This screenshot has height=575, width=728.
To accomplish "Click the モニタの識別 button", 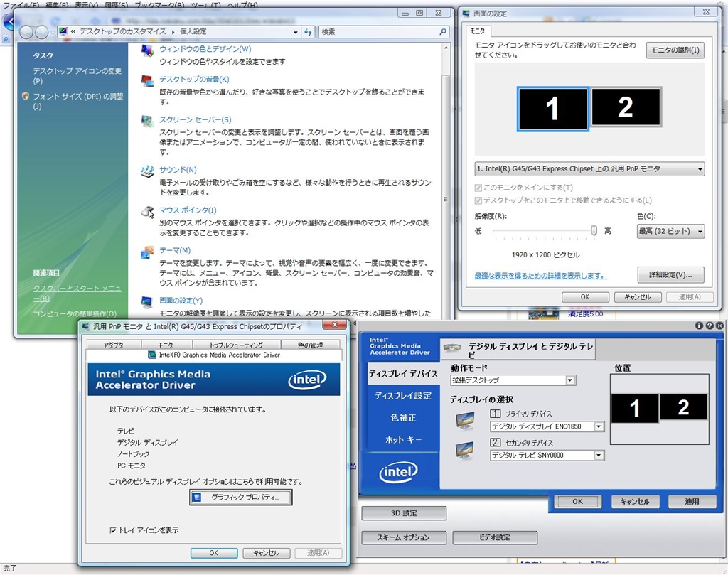I will coord(675,50).
